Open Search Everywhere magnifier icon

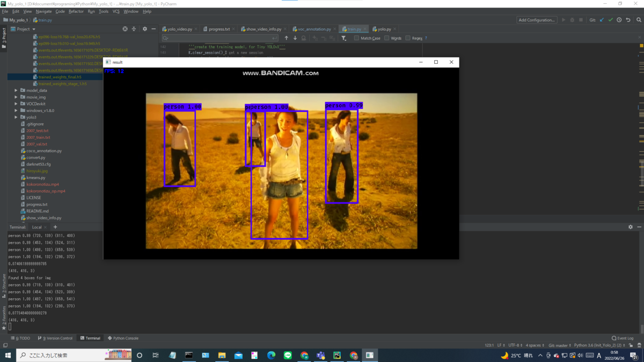click(639, 20)
